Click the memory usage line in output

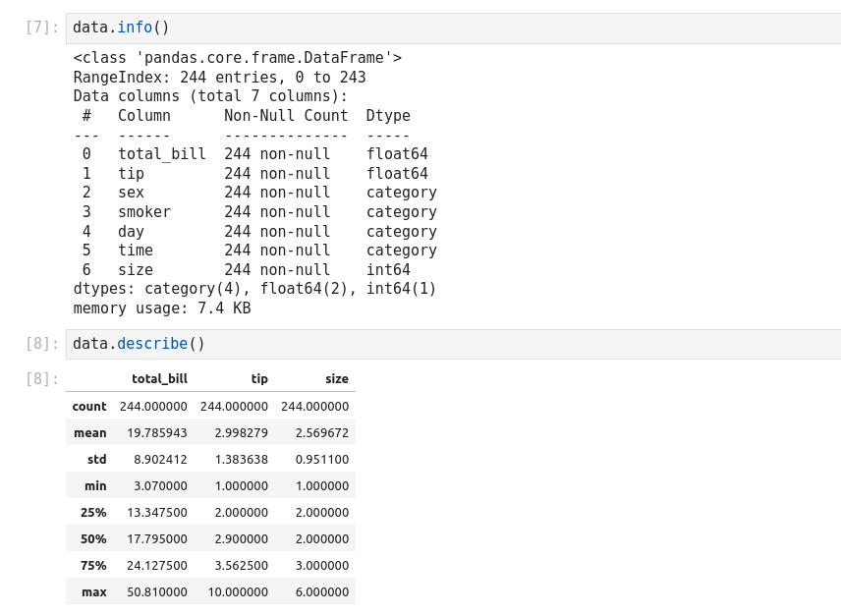coord(162,308)
